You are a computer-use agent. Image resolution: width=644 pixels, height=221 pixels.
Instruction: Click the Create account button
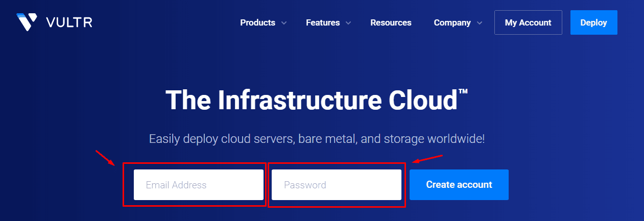tap(459, 185)
